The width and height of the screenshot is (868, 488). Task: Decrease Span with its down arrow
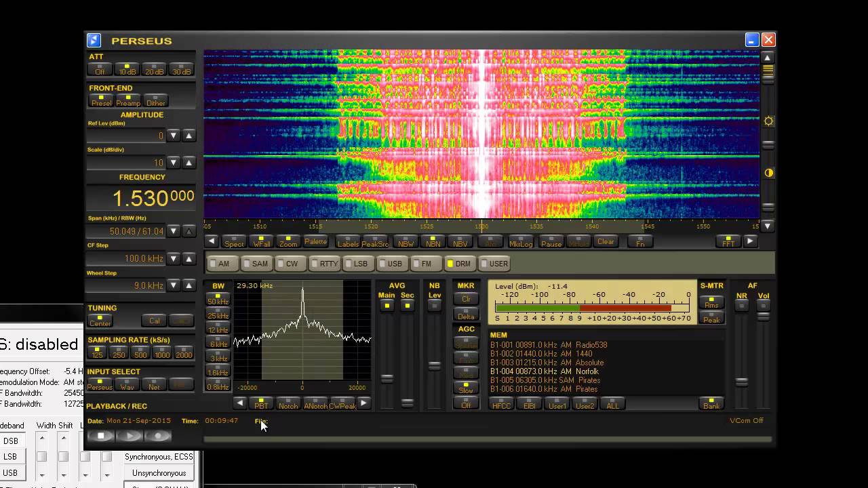coord(174,231)
